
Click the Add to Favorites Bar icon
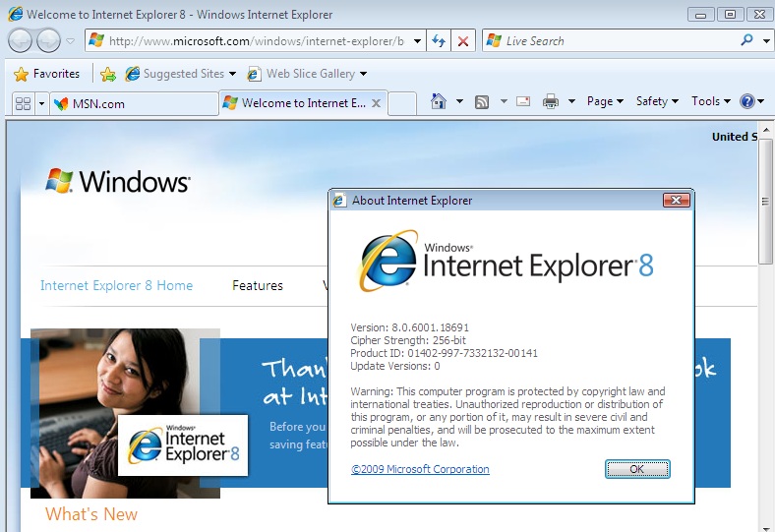point(108,74)
